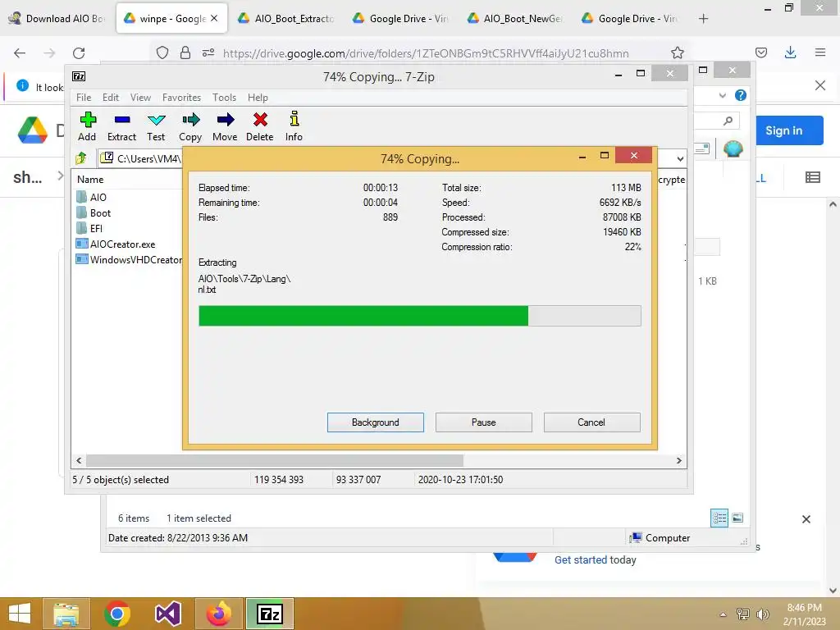This screenshot has width=840, height=630.
Task: Switch to Download AIO Boot tab
Action: pos(58,18)
